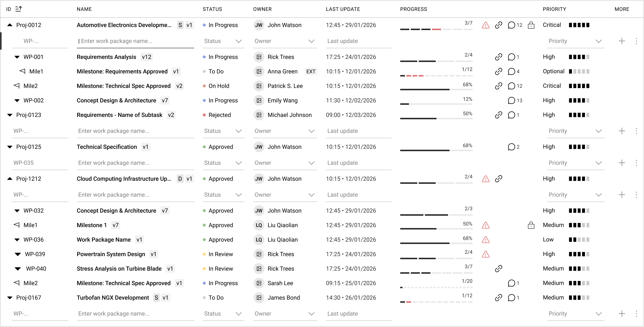
Task: Click the plus button under Turbofan NGX Development
Action: tap(622, 313)
